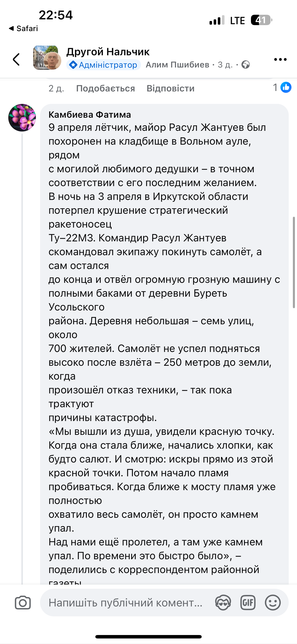The height and width of the screenshot is (644, 297).
Task: Open the emoji smiley picker
Action: pyautogui.click(x=273, y=603)
